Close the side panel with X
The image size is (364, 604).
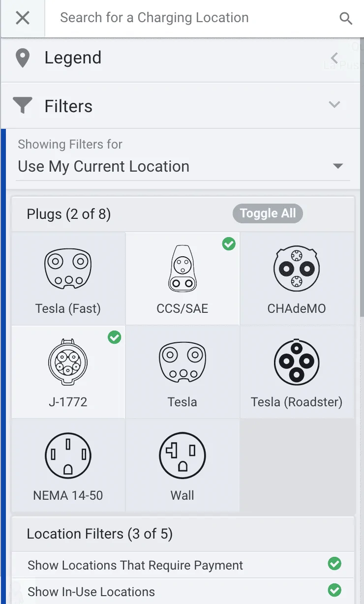tap(23, 19)
